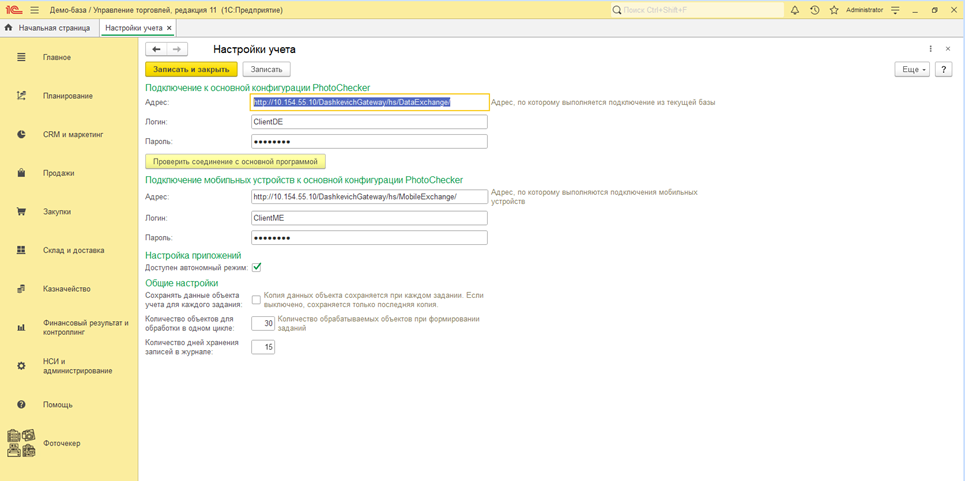Open the main hamburger menu at top-left

pyautogui.click(x=34, y=10)
